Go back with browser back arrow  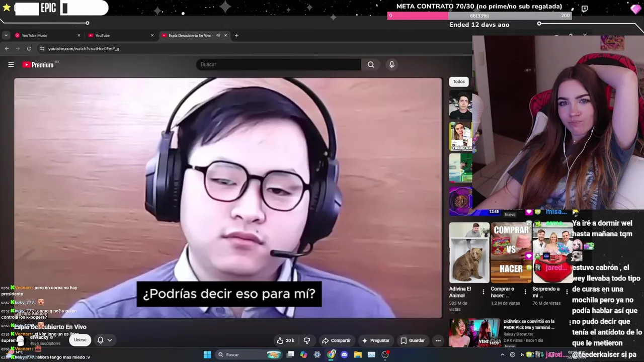[7, 49]
